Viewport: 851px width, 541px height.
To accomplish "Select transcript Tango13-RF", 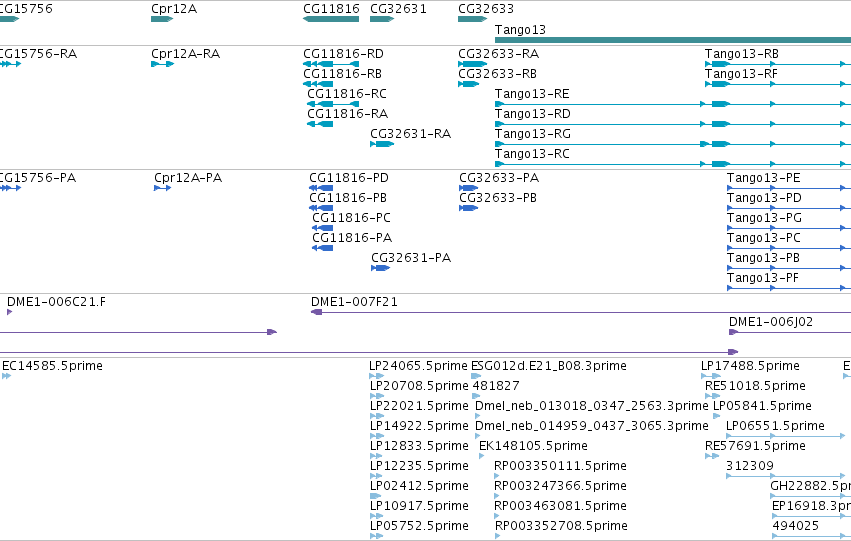I will pyautogui.click(x=741, y=74).
